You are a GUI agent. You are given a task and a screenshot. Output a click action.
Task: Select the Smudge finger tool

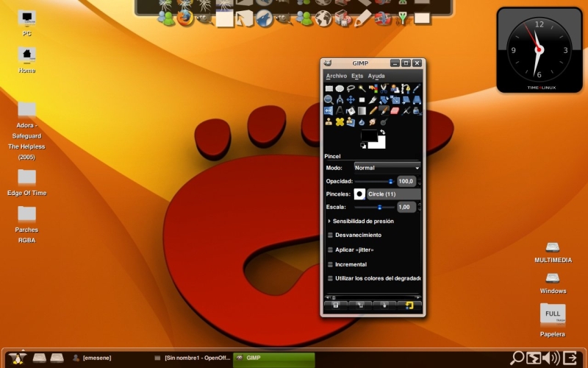coord(373,122)
